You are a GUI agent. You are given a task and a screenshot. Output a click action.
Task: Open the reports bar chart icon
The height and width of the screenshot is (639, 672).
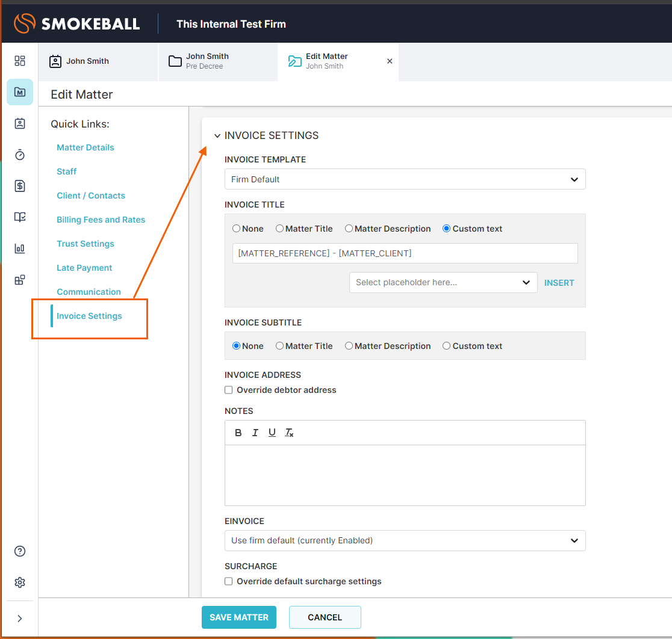point(20,248)
